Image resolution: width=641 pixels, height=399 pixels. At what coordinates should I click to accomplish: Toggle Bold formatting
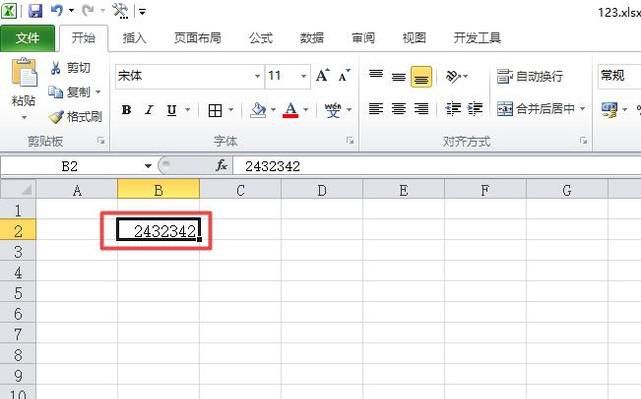(x=126, y=110)
